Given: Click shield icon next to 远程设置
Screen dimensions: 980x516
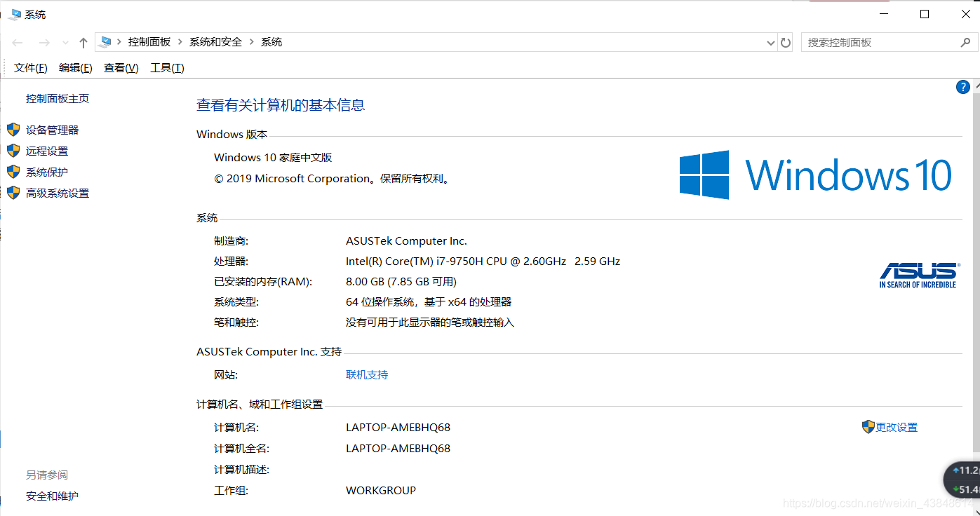Looking at the screenshot, I should [13, 151].
